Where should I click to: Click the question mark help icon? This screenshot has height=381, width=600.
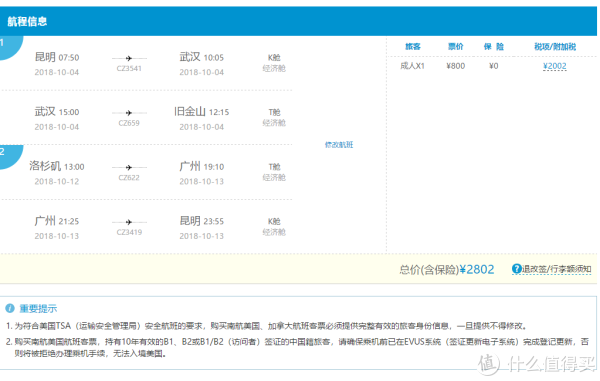[x=517, y=269]
